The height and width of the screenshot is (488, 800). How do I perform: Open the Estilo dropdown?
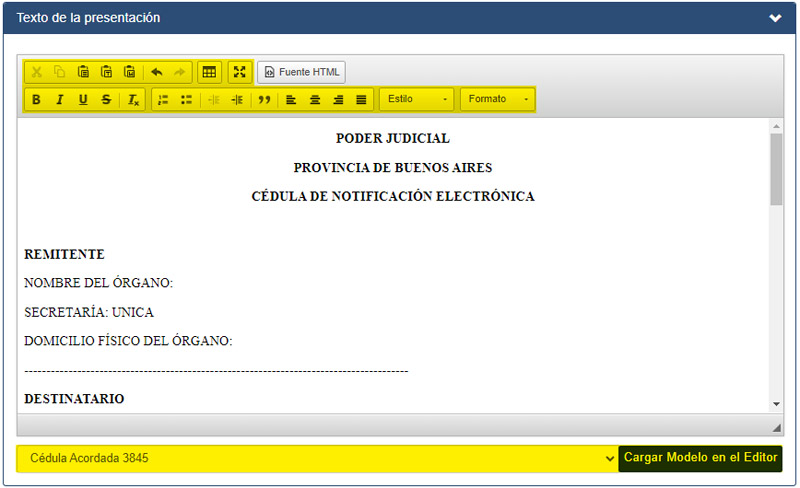tap(417, 100)
